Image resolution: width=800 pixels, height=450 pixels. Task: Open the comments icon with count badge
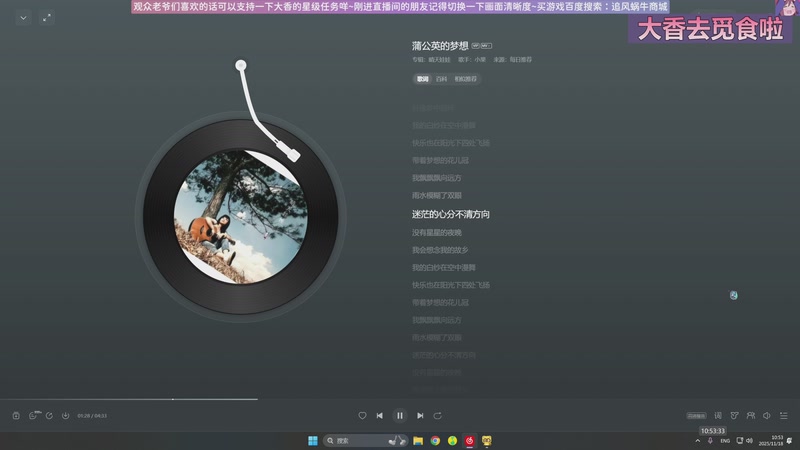pyautogui.click(x=34, y=415)
